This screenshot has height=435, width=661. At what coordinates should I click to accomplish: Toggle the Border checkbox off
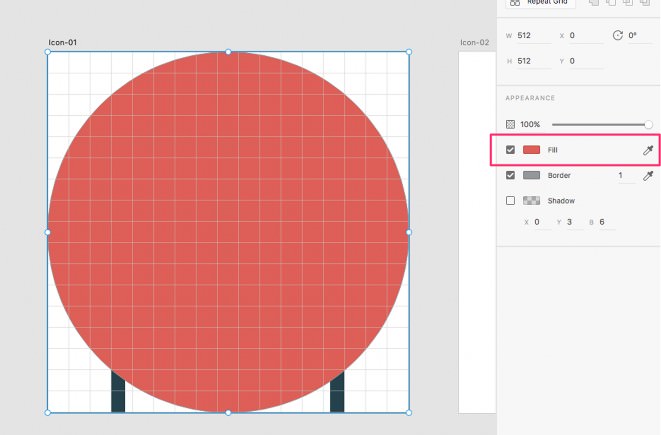tap(510, 175)
